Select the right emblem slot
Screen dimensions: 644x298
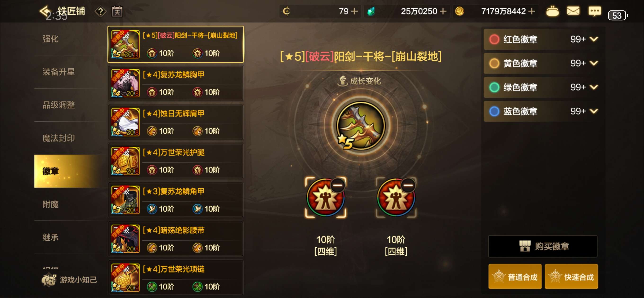point(396,197)
